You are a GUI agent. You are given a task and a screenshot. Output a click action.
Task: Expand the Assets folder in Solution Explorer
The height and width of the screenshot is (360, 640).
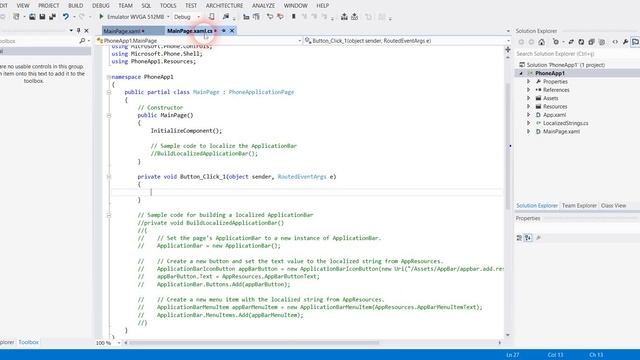[529, 98]
